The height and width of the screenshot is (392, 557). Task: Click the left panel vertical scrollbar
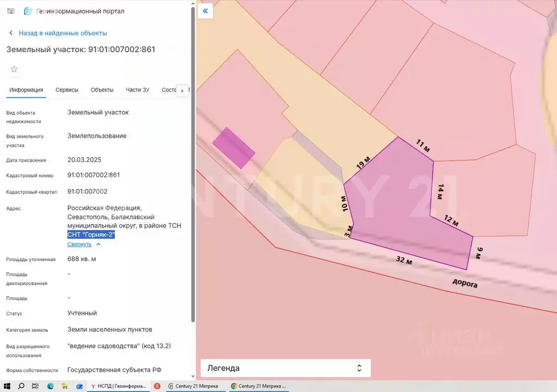tap(193, 163)
